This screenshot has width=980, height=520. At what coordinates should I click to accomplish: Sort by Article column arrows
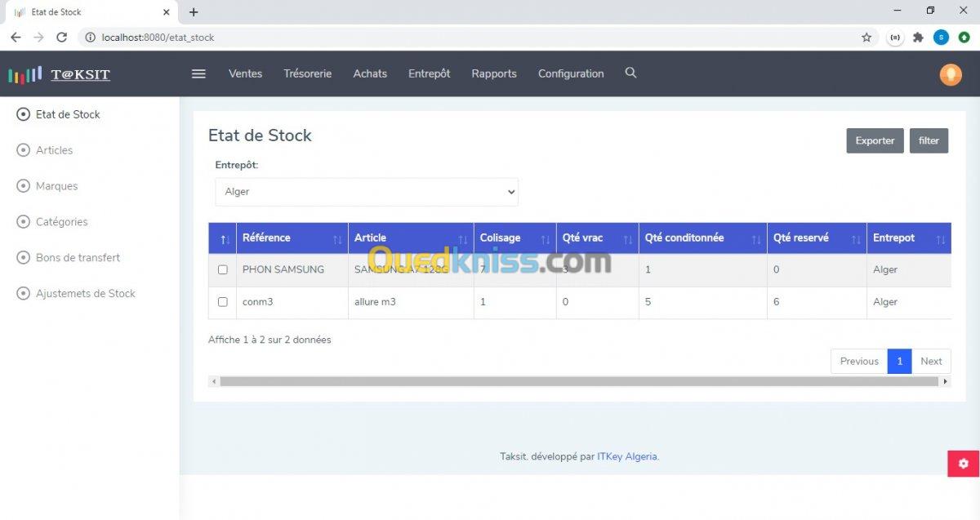463,239
